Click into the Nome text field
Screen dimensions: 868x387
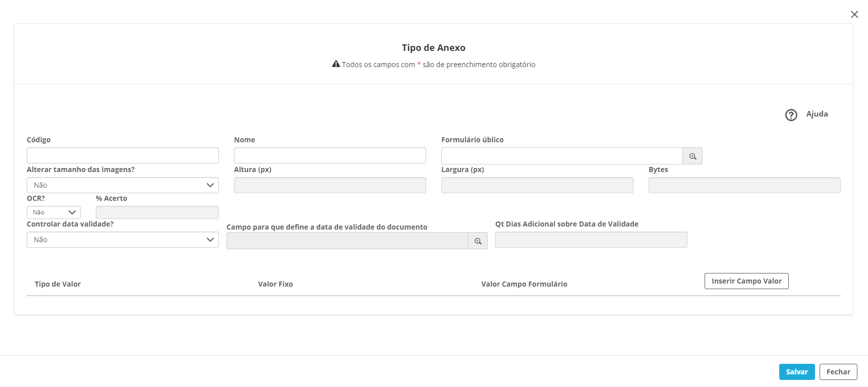tap(330, 155)
